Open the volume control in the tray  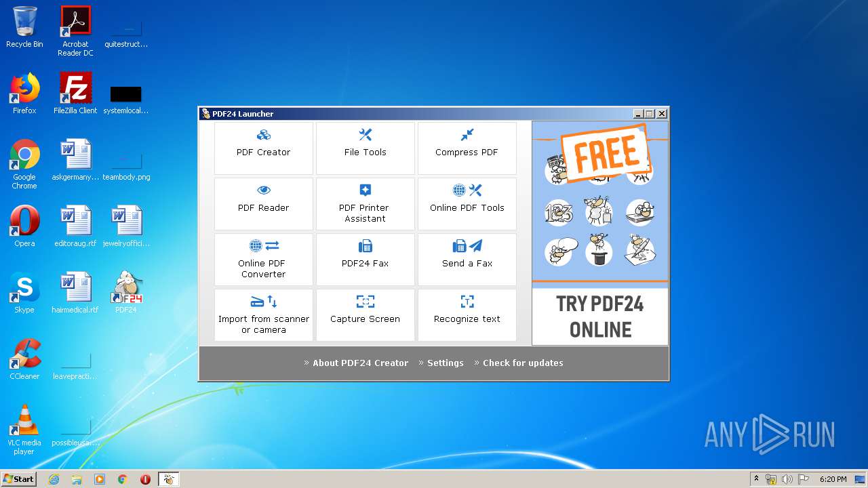787,479
